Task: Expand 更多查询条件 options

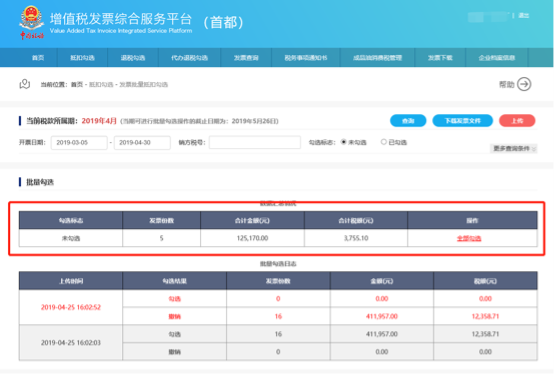Action: (514, 148)
